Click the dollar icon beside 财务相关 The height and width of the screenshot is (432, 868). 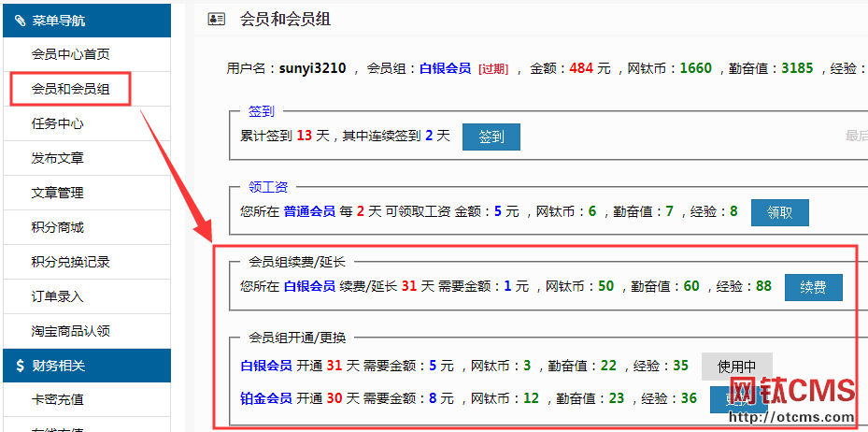click(20, 366)
